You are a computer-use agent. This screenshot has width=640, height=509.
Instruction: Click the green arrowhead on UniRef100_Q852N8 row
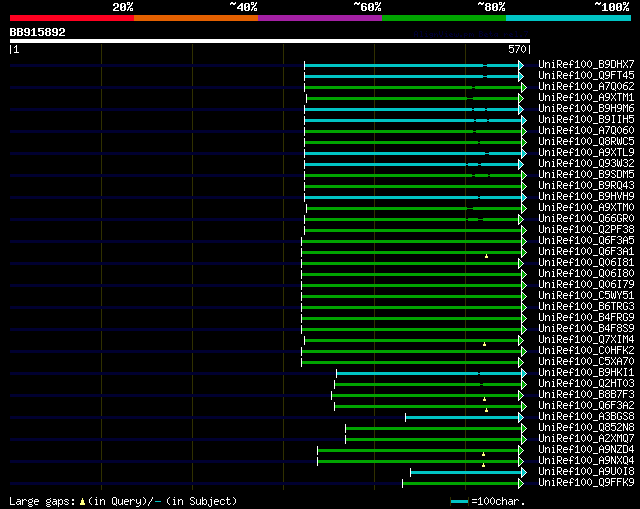(522, 428)
